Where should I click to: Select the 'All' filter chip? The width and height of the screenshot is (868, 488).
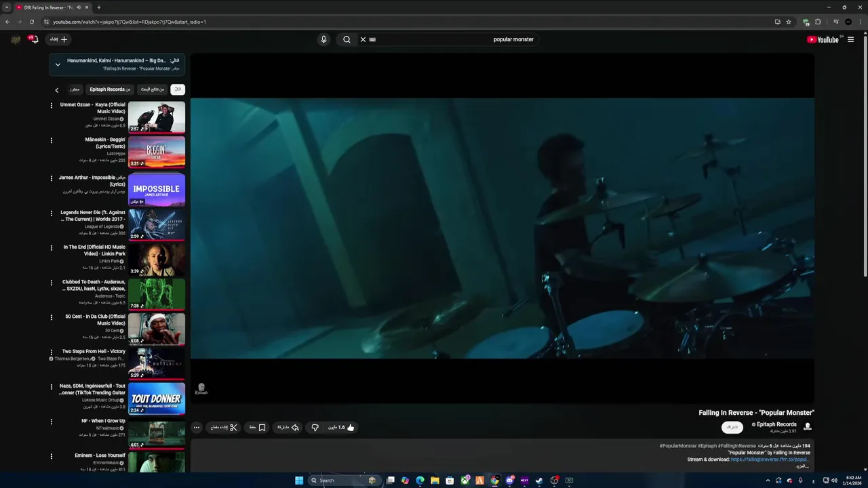point(178,89)
